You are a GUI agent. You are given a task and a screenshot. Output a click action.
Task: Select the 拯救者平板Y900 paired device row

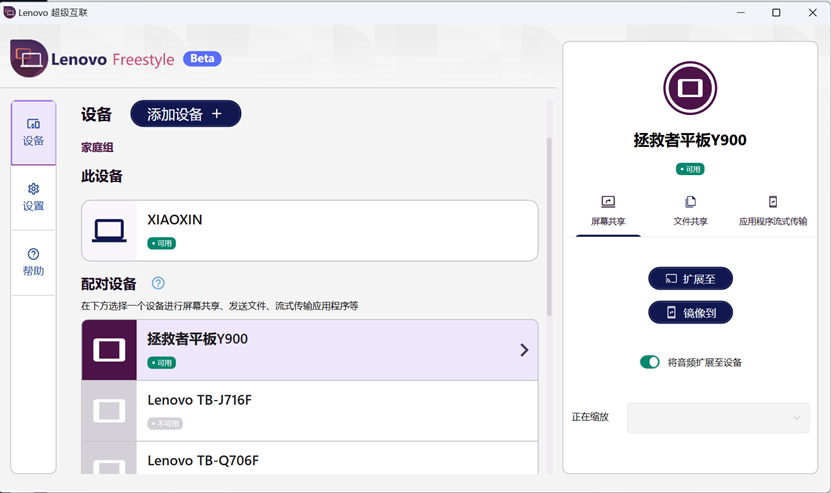click(310, 350)
